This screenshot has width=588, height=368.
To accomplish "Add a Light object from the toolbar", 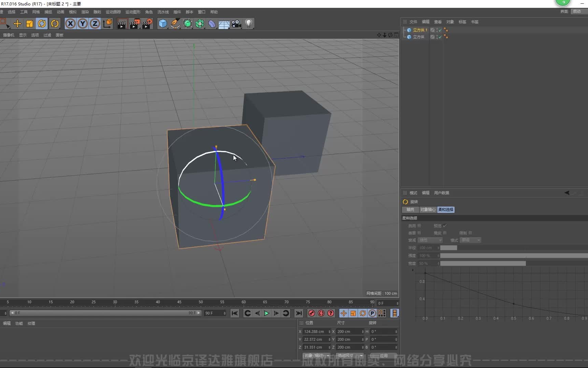I will (x=249, y=24).
